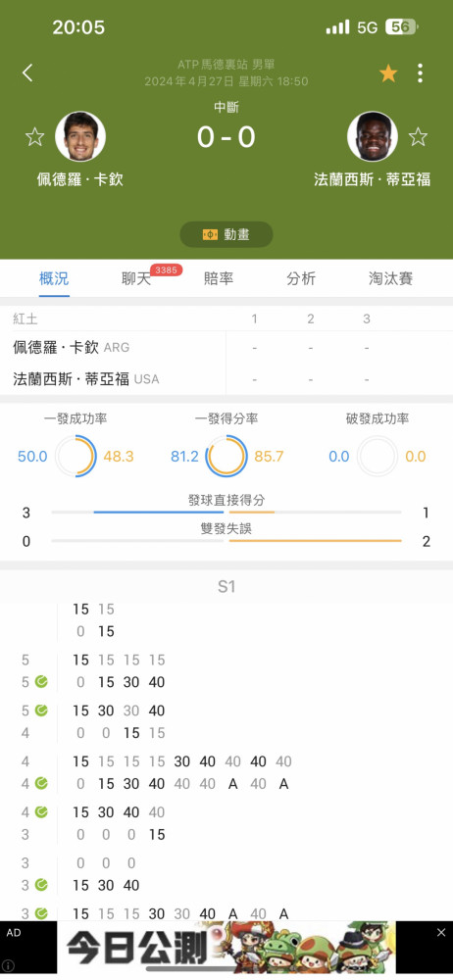453x980 pixels.
Task: Open the three-dot more options menu
Action: (x=420, y=73)
